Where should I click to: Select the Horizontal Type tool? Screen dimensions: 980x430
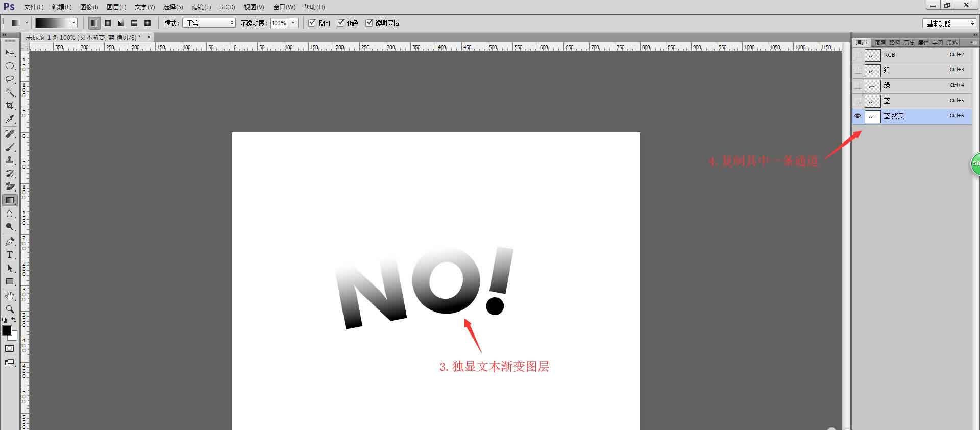[10, 255]
